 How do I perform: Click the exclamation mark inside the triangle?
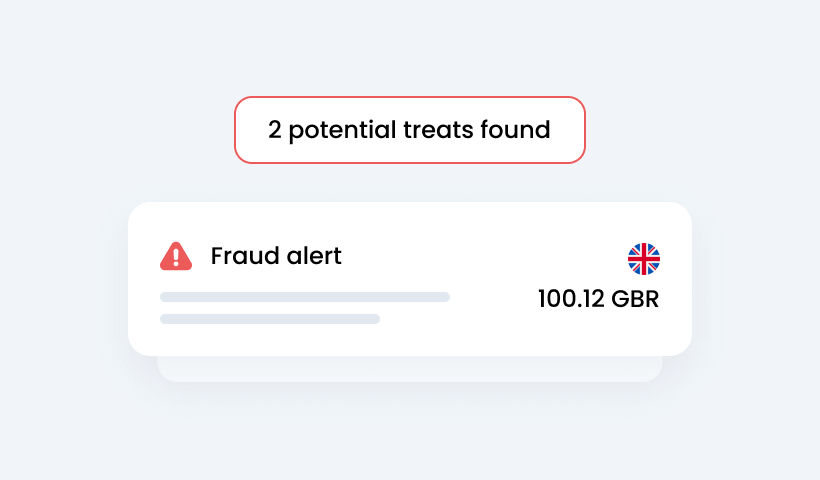tap(176, 258)
